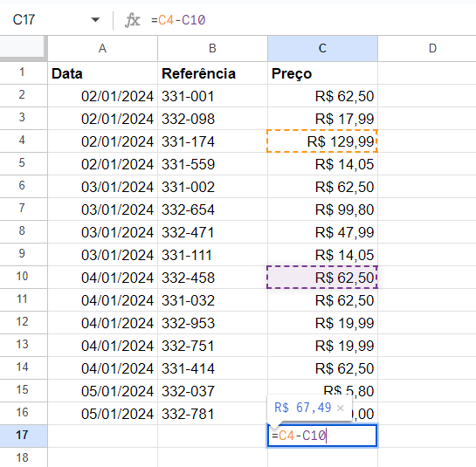Click the fx function icon

[x=133, y=20]
